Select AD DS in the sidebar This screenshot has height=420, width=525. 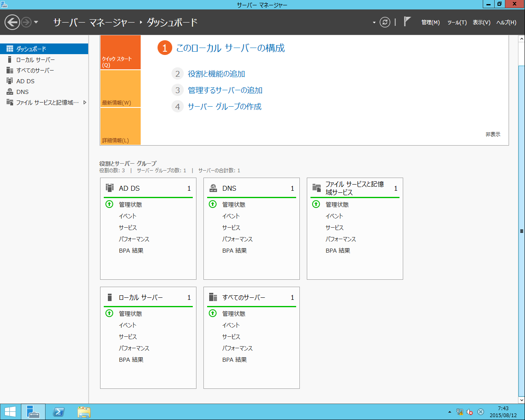coord(44,81)
